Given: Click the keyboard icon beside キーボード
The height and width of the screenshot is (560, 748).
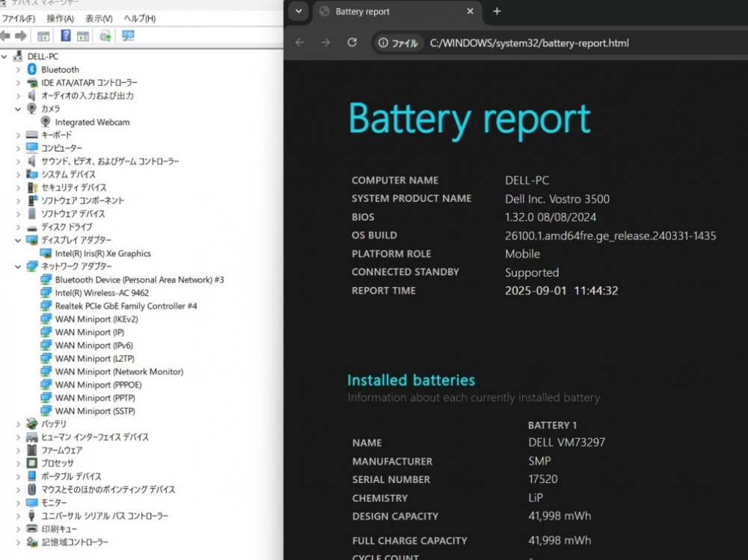Looking at the screenshot, I should (32, 135).
